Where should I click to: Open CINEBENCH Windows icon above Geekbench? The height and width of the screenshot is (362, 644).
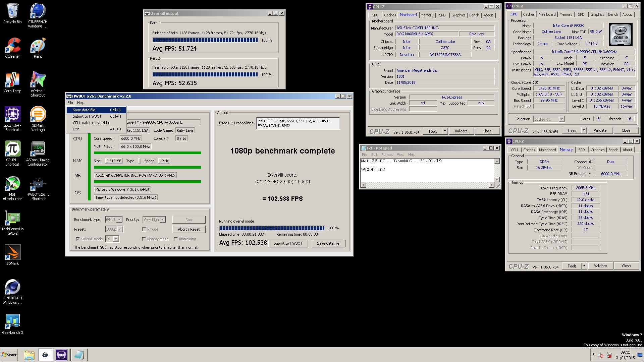(x=12, y=292)
